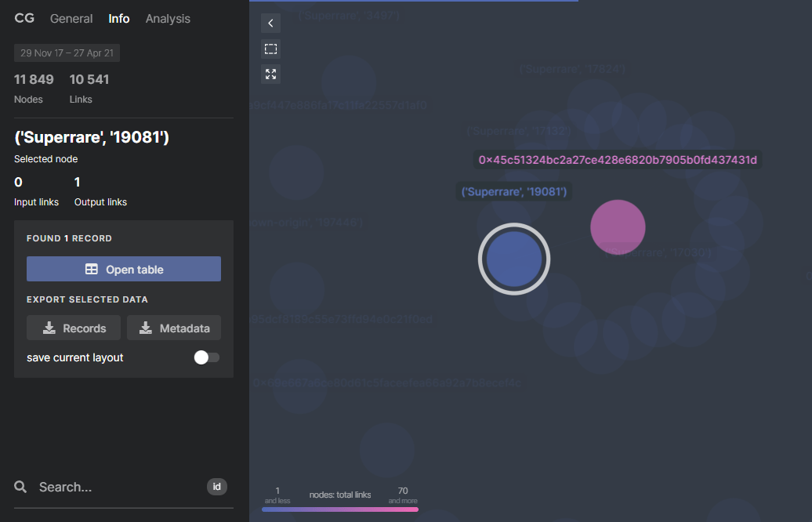812x522 pixels.
Task: Select the pink 0x45c51324 node circle
Action: coord(618,227)
